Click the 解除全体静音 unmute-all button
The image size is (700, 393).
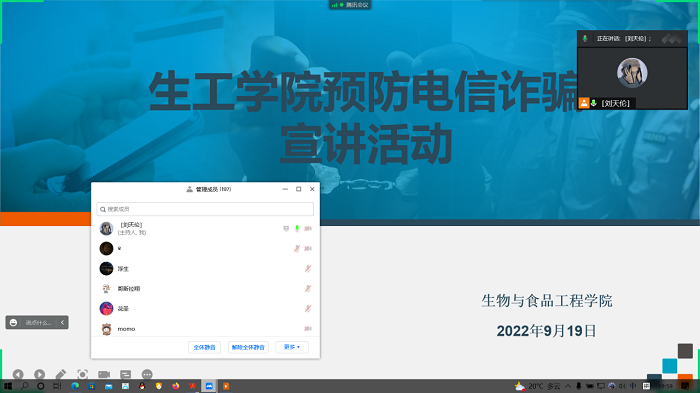248,347
